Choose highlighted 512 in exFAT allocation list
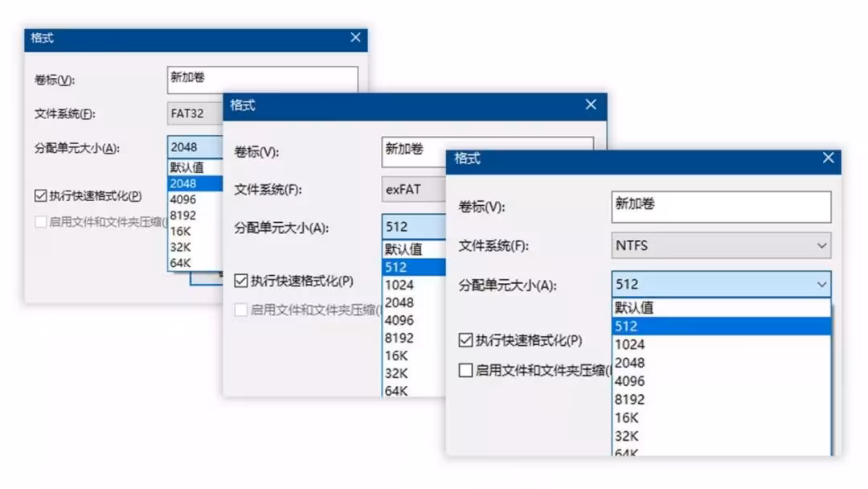The height and width of the screenshot is (489, 868). point(414,267)
